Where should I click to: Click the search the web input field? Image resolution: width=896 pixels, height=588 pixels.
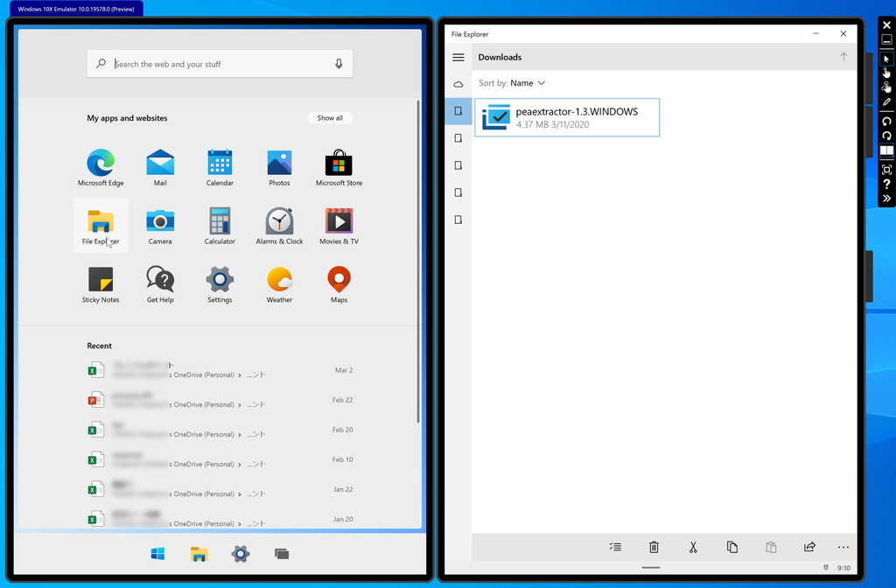coord(220,63)
